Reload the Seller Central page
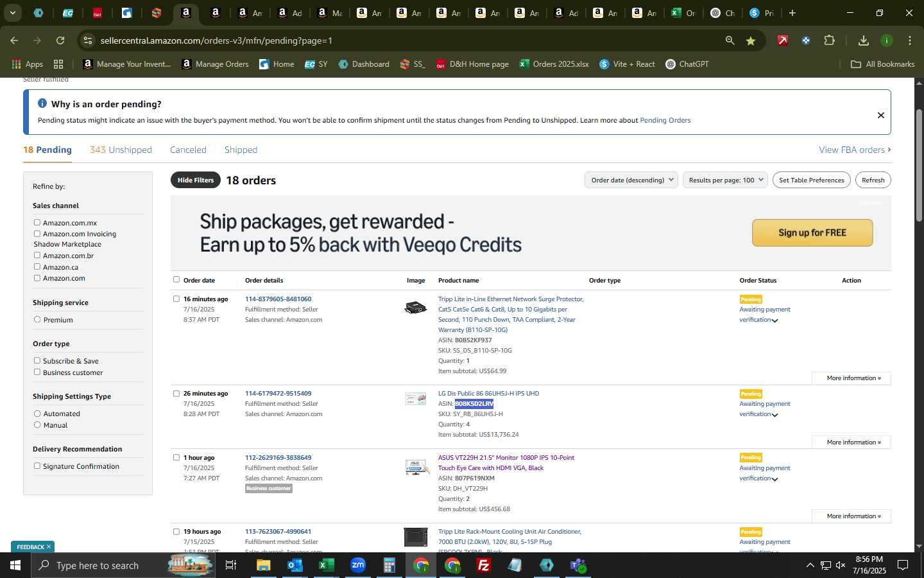The width and height of the screenshot is (924, 578). click(60, 40)
